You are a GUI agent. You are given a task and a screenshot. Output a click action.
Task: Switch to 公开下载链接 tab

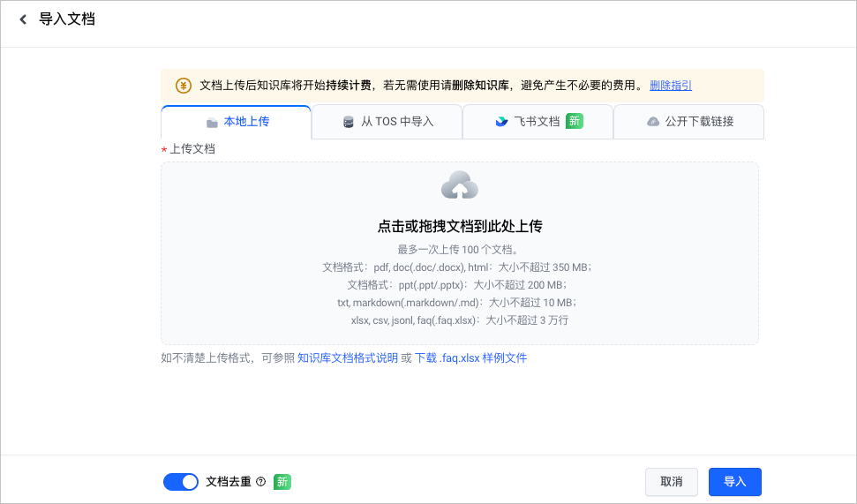[688, 122]
